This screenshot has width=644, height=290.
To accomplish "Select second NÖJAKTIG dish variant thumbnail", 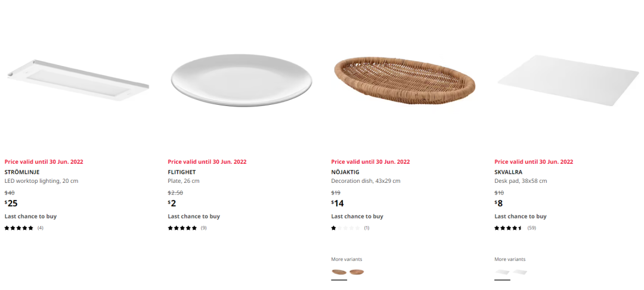I will tap(357, 272).
